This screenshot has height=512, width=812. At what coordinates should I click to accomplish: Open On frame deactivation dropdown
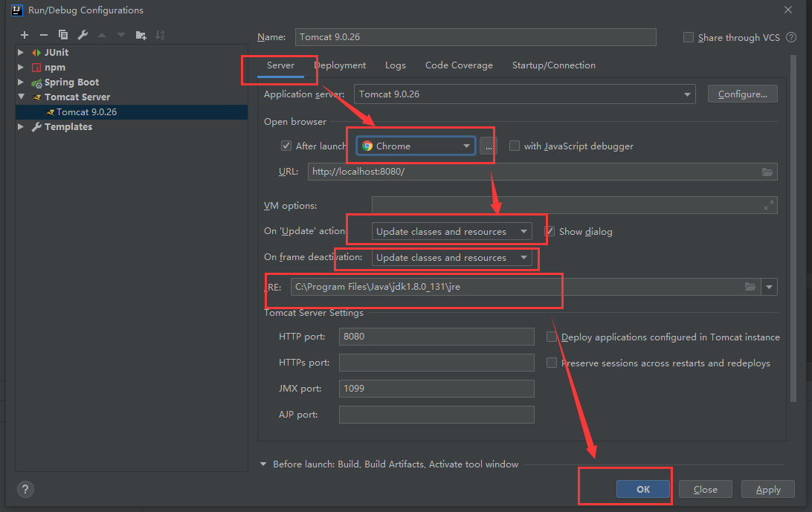tap(451, 257)
